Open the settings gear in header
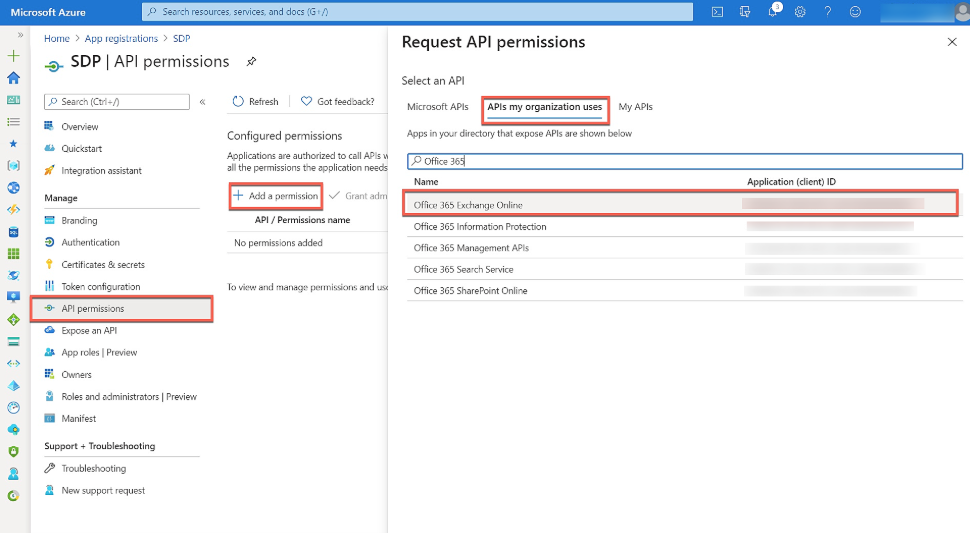Screen dimensions: 970x533 pyautogui.click(x=800, y=12)
